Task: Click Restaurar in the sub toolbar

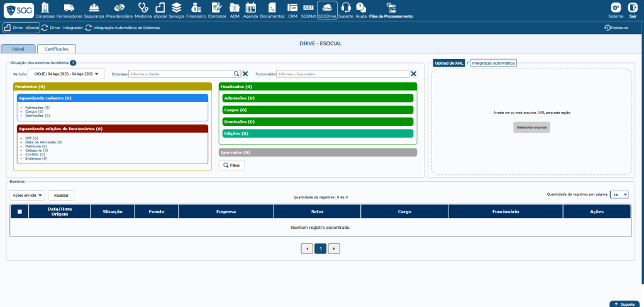Action: (616, 28)
